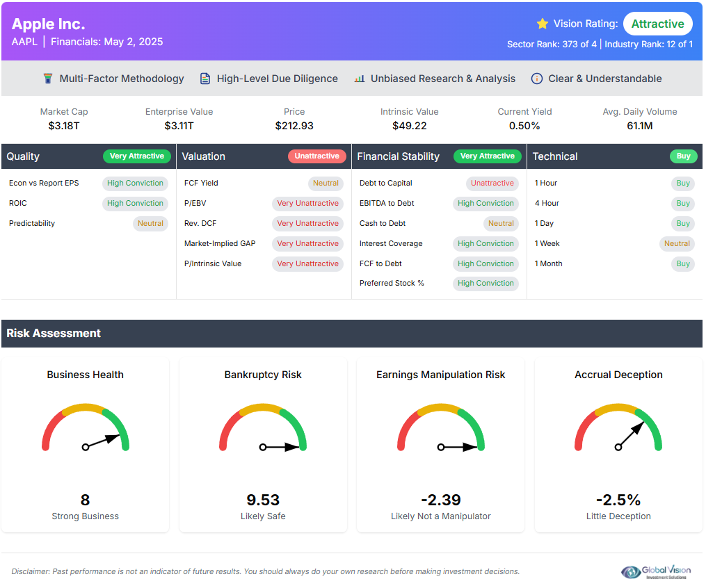Click the Avg. Daily Volume 61.1M

coord(640,126)
